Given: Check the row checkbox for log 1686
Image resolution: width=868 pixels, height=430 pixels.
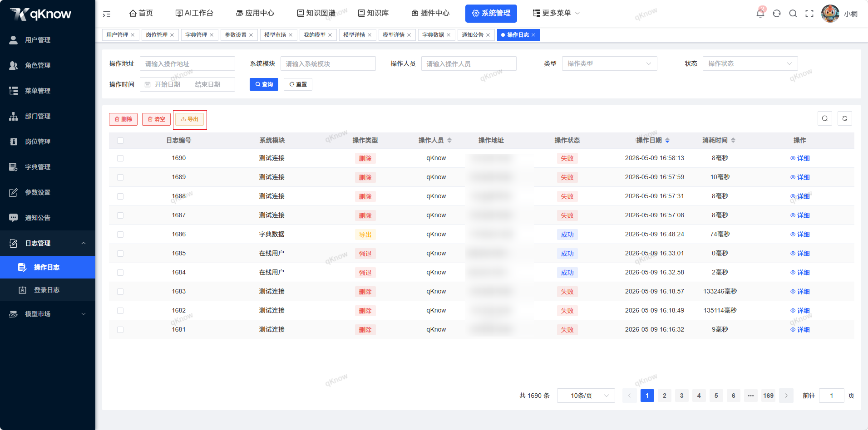Looking at the screenshot, I should coord(120,235).
